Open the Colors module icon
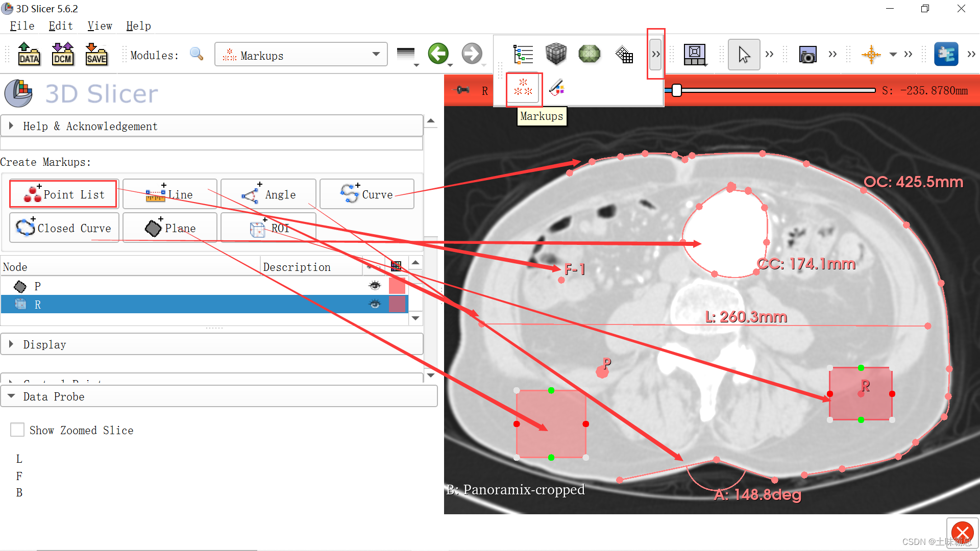The width and height of the screenshot is (980, 551). pyautogui.click(x=556, y=88)
